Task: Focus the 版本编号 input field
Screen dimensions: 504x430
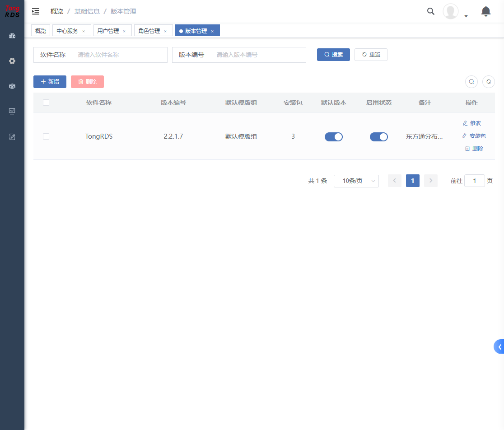Action: point(259,55)
